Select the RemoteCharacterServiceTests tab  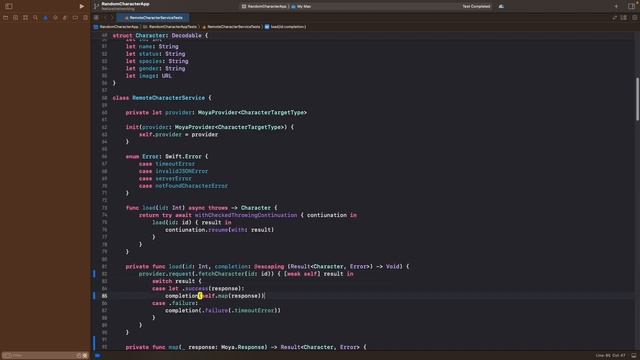pos(153,18)
